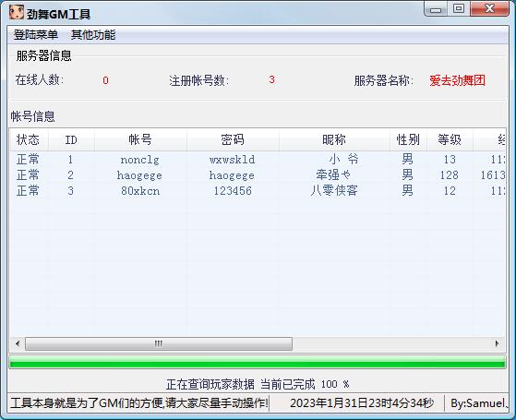
Task: Click the online count value 0
Action: click(x=105, y=80)
